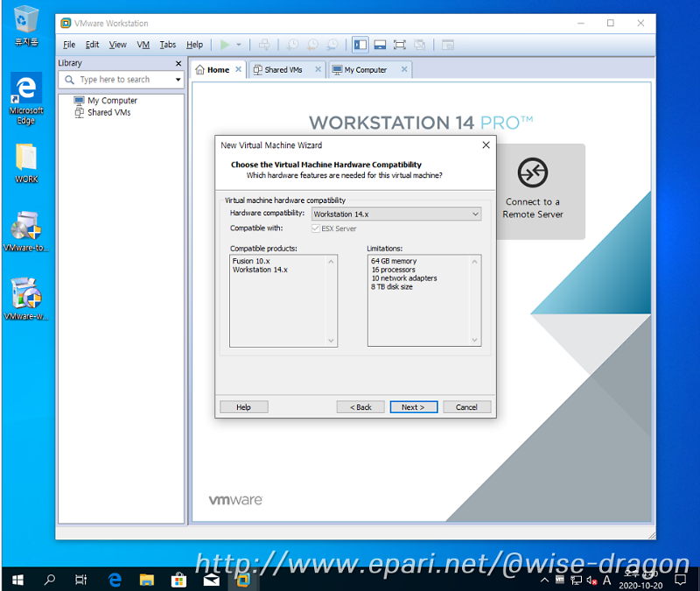Screen dimensions: 700x591
Task: Click the 64 GB memory limitation entry
Action: pos(394,261)
